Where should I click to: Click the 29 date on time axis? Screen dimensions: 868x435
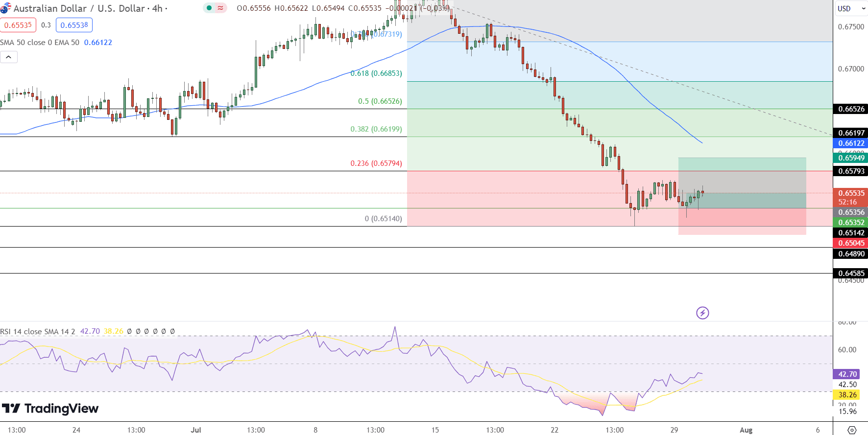point(674,430)
